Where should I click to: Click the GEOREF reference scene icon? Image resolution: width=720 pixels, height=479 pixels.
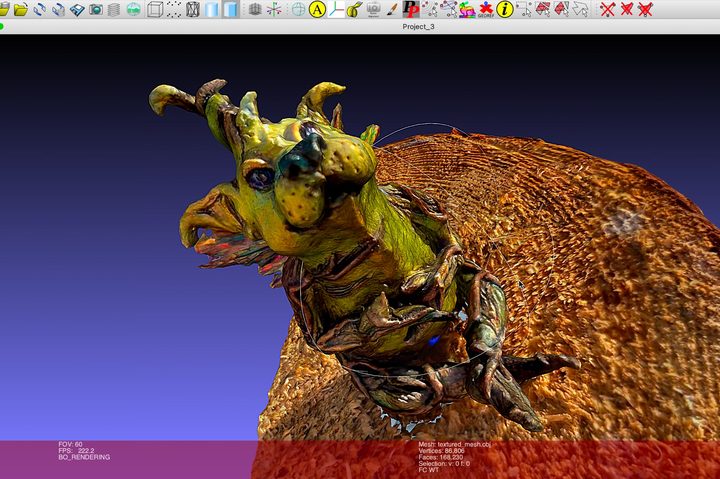pyautogui.click(x=485, y=9)
